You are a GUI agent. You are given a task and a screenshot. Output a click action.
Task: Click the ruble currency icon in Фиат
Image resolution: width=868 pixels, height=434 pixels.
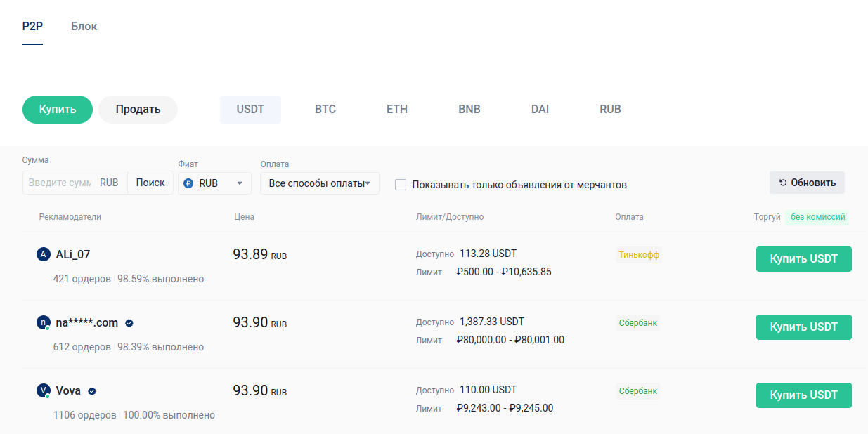coord(188,183)
